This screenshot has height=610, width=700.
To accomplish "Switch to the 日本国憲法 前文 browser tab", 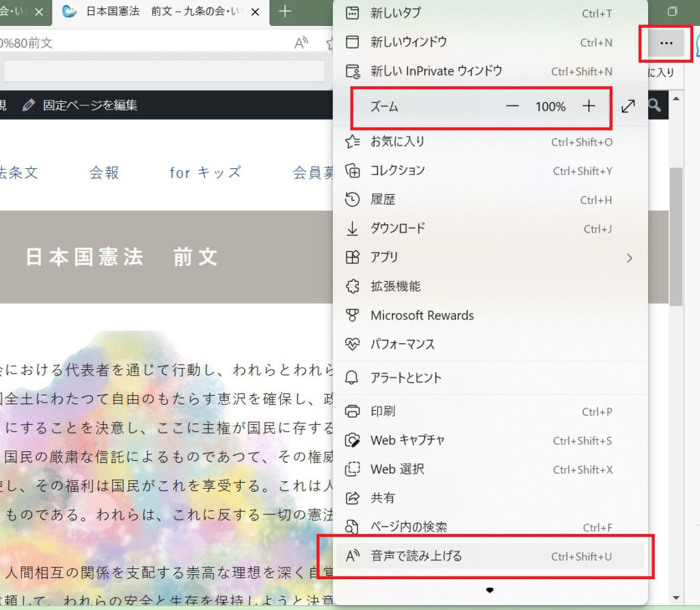I will [161, 12].
